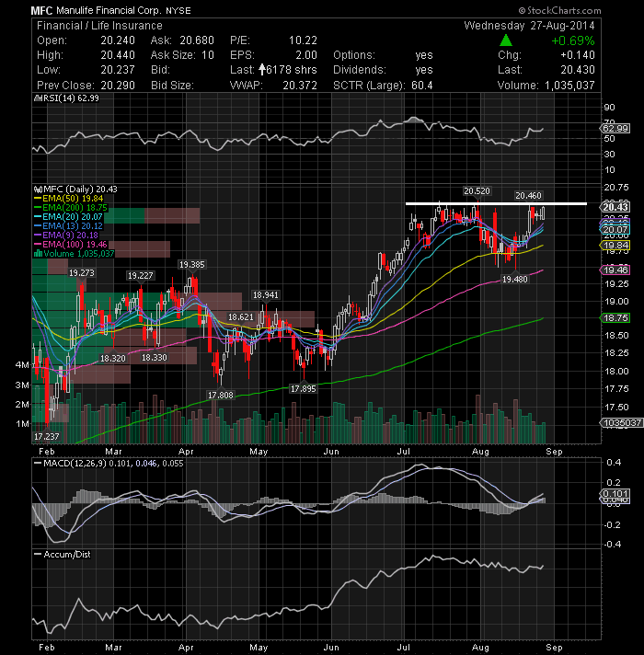This screenshot has height=655, width=644.
Task: Click the volume bars icon in the Volume legend
Action: 38,254
